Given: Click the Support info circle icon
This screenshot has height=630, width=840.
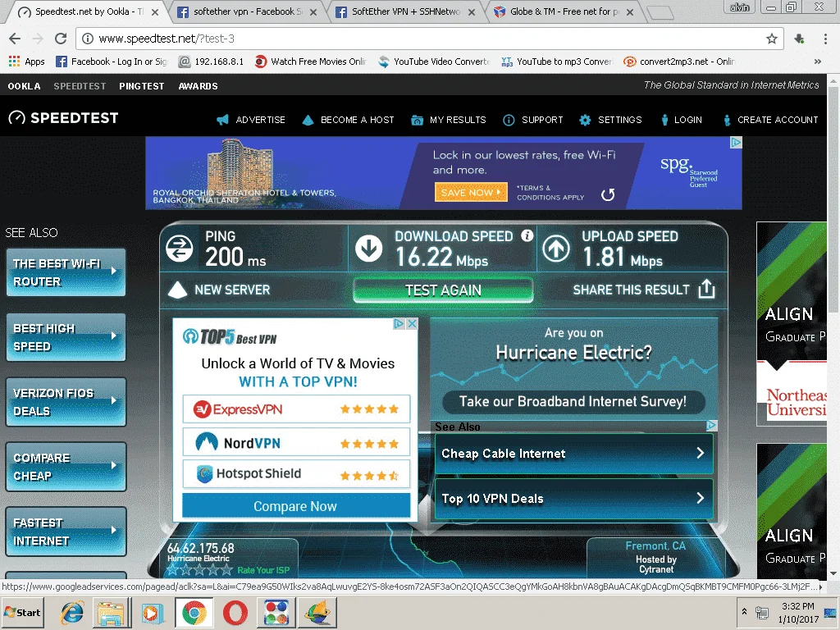Looking at the screenshot, I should [x=509, y=120].
